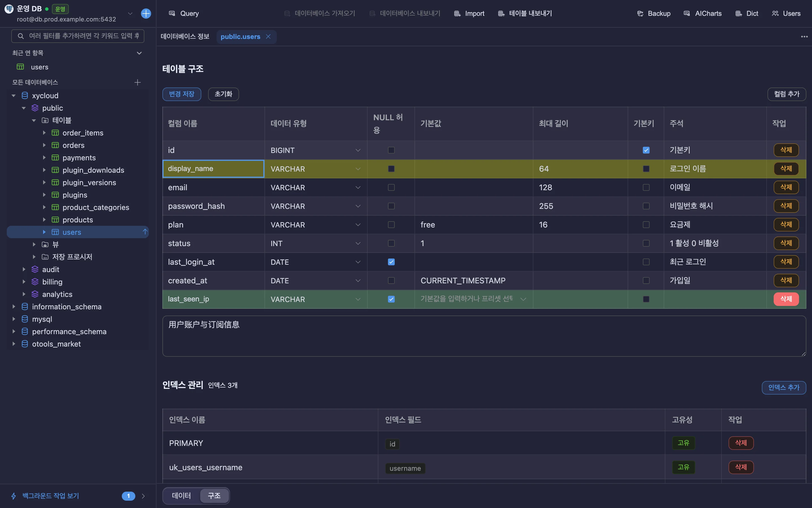
Task: Open the 테이블 내보내기 export option
Action: pos(525,14)
